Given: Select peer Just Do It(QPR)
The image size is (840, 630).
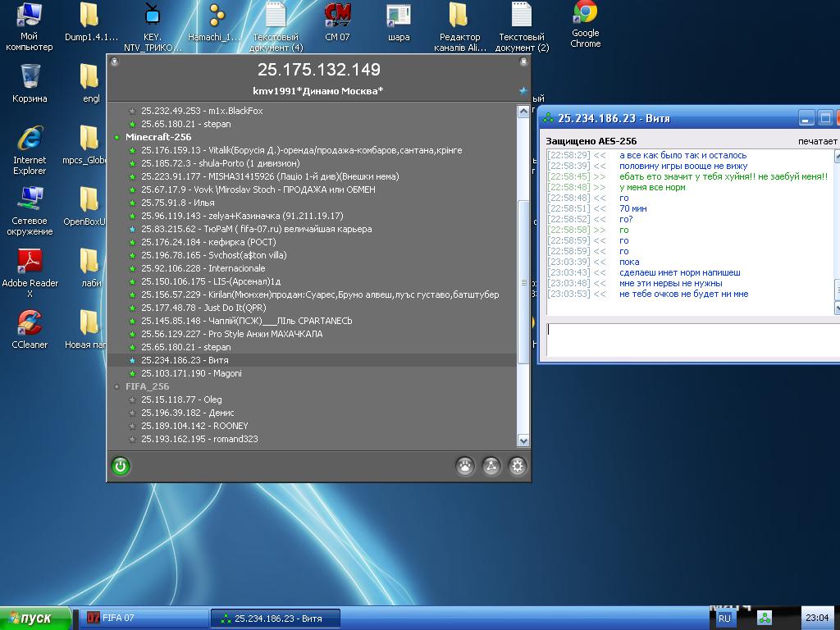Looking at the screenshot, I should 203,308.
